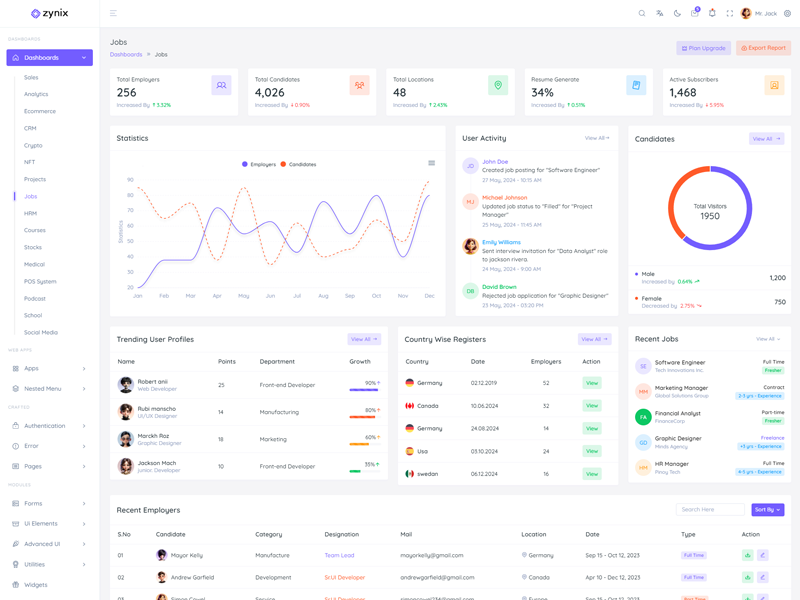Screen dimensions: 800x600
Task: Open the header search icon
Action: [x=642, y=13]
